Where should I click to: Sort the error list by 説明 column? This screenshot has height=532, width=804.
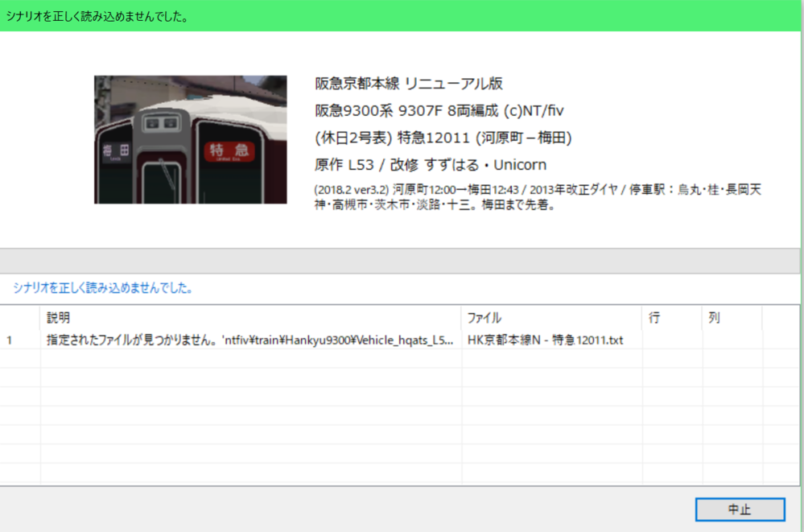[249, 318]
